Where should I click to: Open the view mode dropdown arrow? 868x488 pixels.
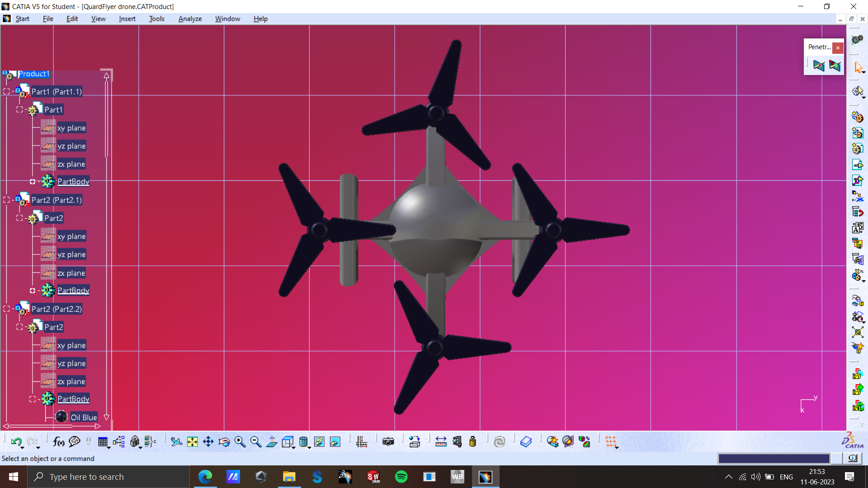309,447
